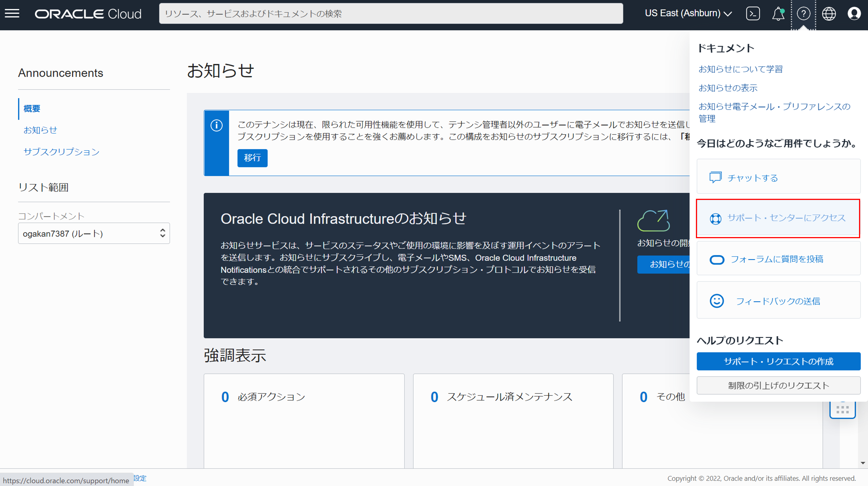Open お知らせについて学習 documentation link
This screenshot has height=486, width=868.
tap(740, 69)
